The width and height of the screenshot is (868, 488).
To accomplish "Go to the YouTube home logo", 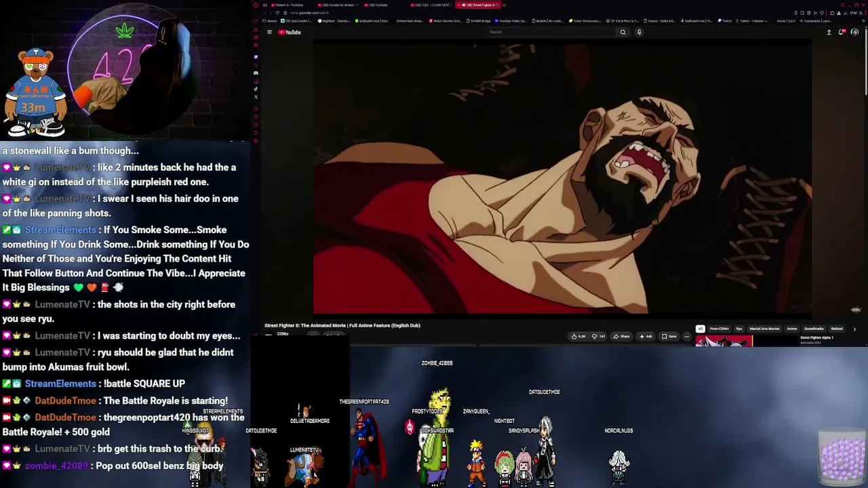I will point(290,32).
